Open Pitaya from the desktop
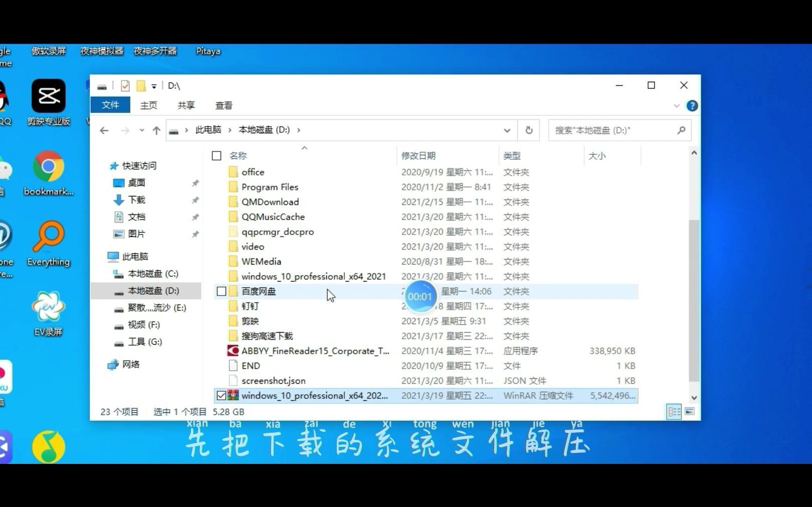This screenshot has width=812, height=507. click(x=208, y=51)
